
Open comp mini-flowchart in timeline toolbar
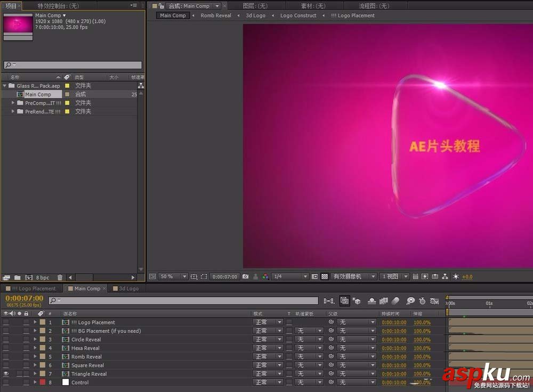(x=329, y=300)
